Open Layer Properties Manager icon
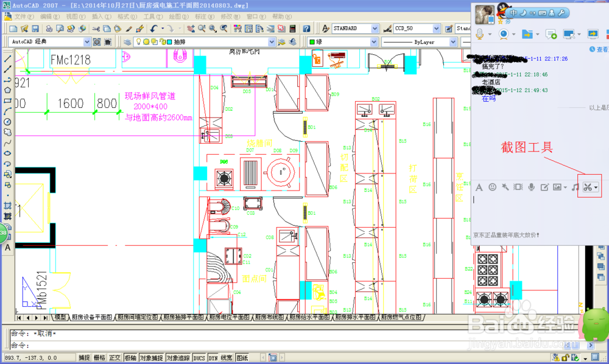Image resolution: width=609 pixels, height=364 pixels. [127, 42]
